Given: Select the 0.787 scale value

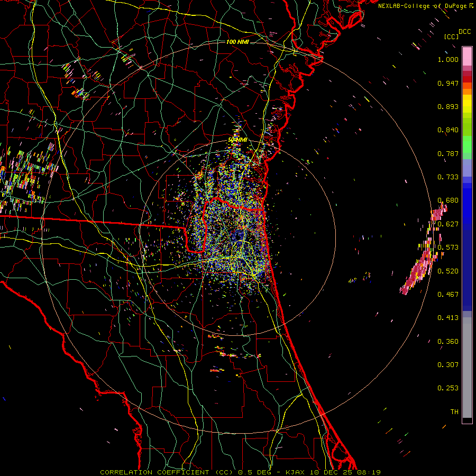Looking at the screenshot, I should [x=448, y=153].
